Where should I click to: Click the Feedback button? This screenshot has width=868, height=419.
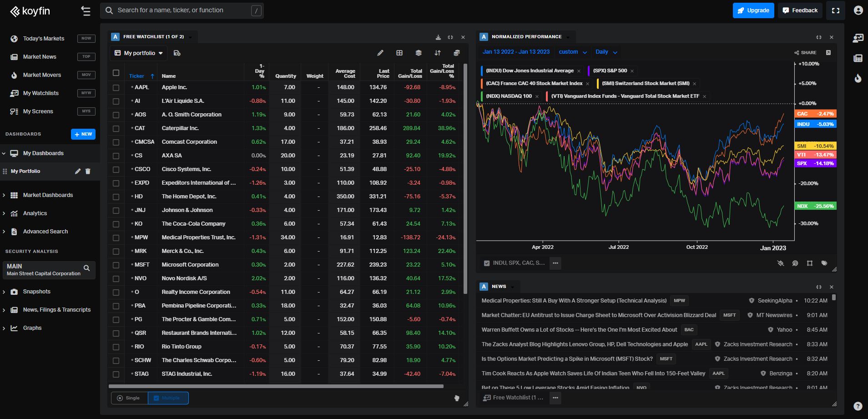pos(800,10)
